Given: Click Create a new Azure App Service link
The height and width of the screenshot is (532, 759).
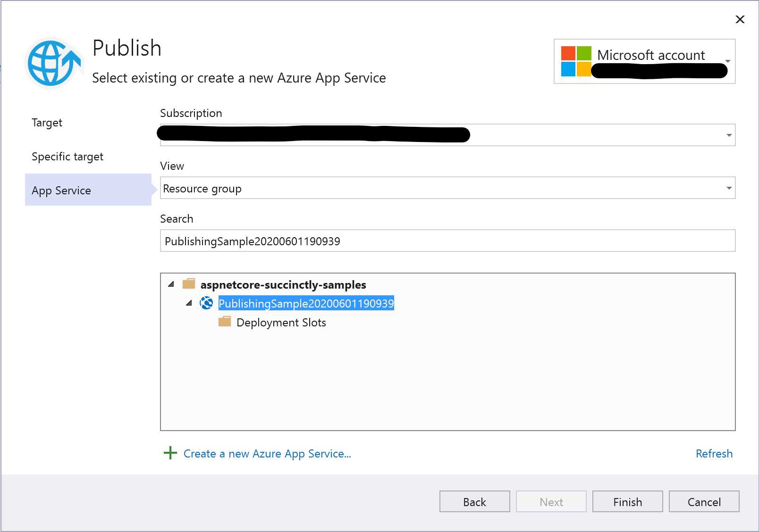Looking at the screenshot, I should click(267, 454).
